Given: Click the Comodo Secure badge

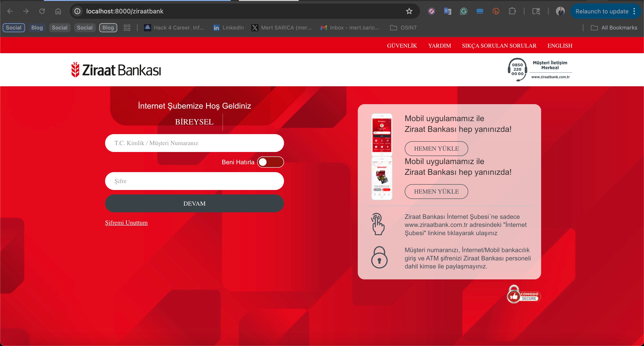Looking at the screenshot, I should 523,295.
